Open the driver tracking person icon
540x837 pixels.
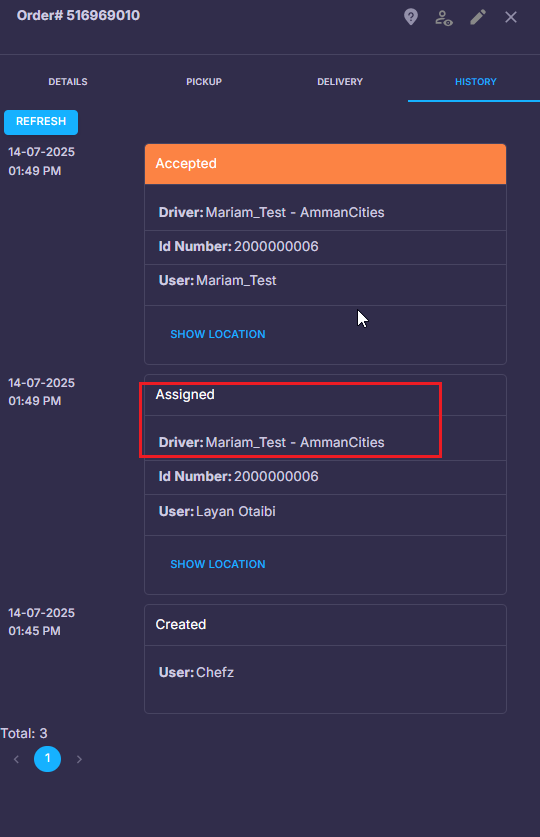444,18
